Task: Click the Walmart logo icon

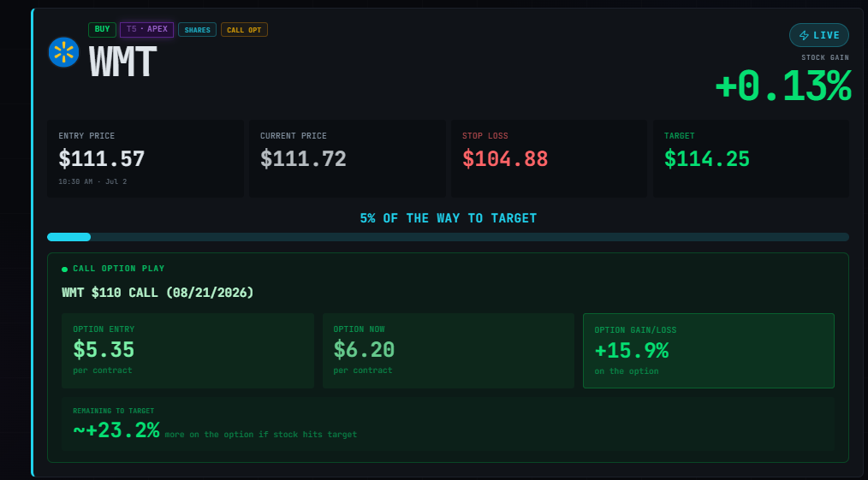Action: tap(63, 52)
